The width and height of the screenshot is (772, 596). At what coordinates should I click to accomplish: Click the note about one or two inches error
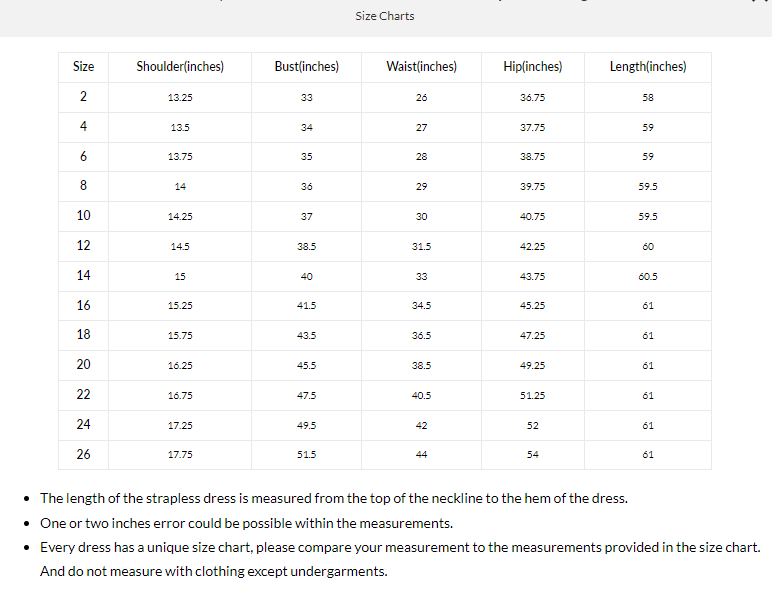click(246, 523)
